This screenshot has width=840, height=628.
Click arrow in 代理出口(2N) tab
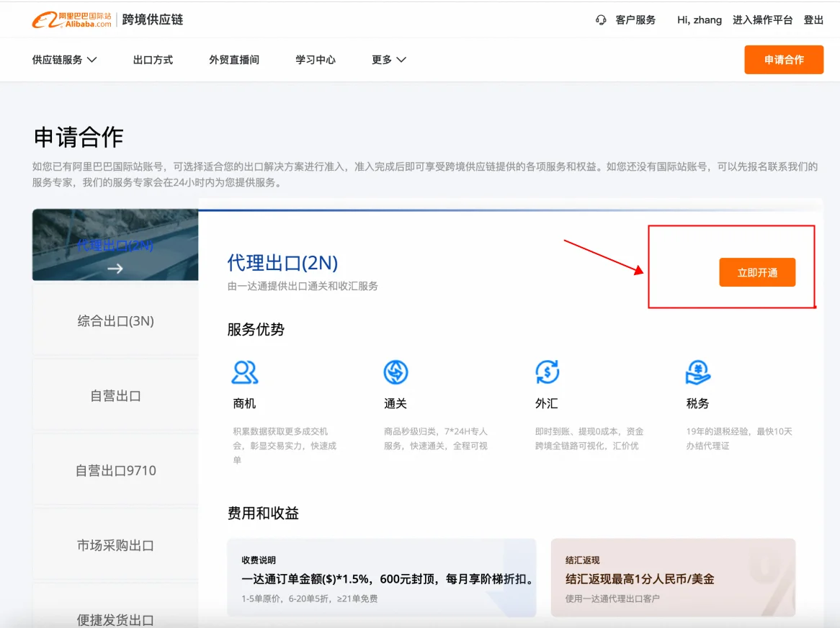(x=115, y=269)
